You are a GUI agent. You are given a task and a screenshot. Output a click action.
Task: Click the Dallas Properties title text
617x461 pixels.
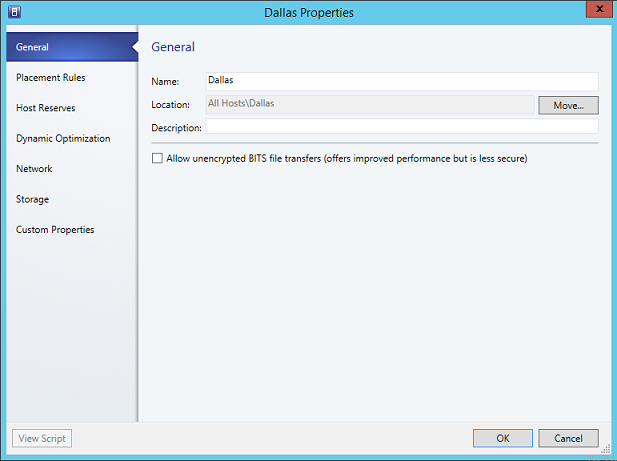coord(309,13)
